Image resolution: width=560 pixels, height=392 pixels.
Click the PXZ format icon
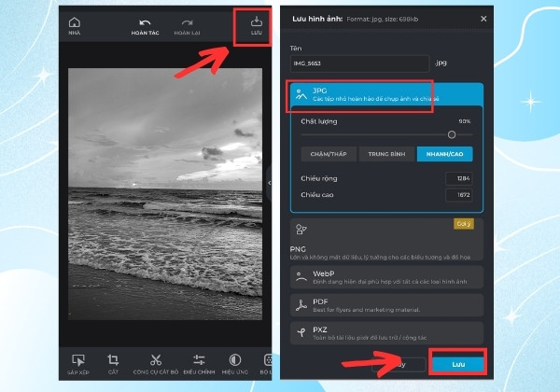click(x=301, y=333)
